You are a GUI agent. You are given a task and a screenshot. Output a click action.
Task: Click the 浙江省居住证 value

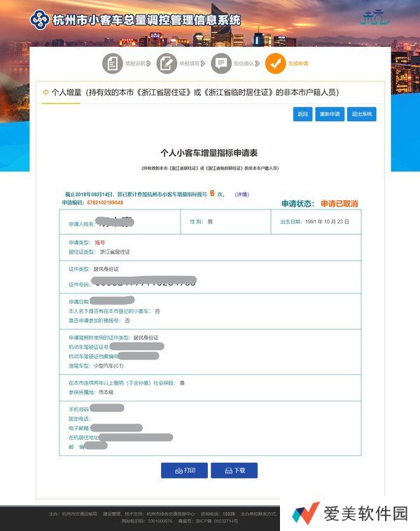pos(115,252)
